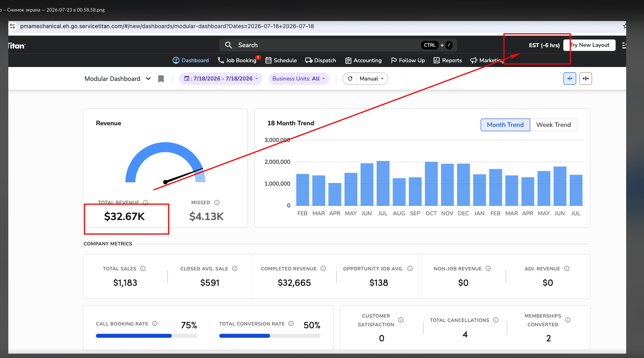Click the Call Booking Rate info icon

pyautogui.click(x=155, y=324)
